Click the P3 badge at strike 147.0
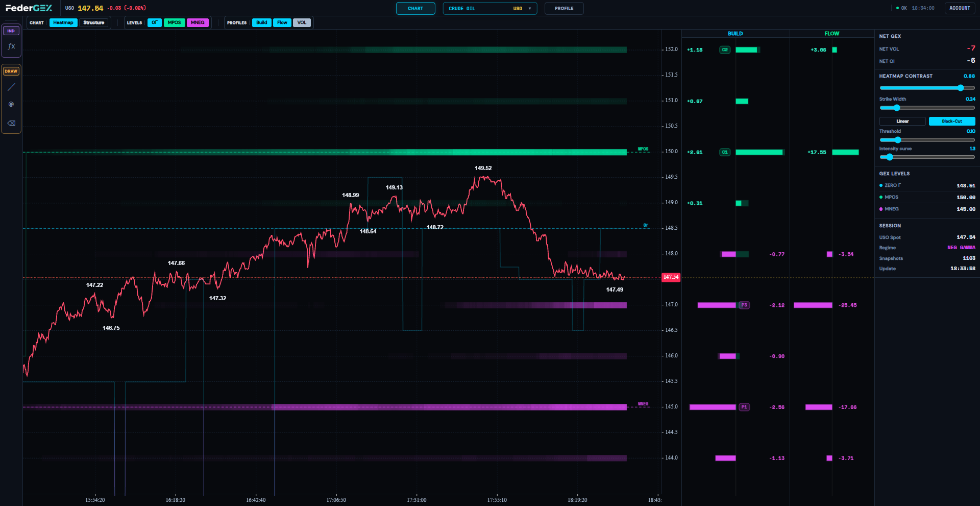This screenshot has height=506, width=980. coord(744,305)
